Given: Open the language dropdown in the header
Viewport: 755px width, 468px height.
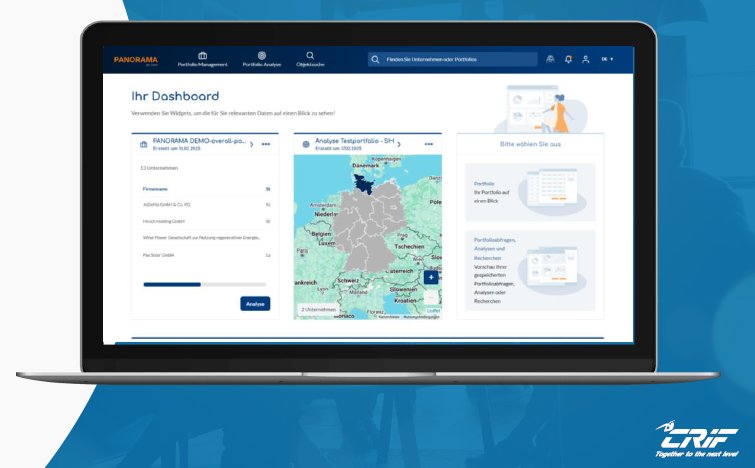Looking at the screenshot, I should pyautogui.click(x=607, y=59).
